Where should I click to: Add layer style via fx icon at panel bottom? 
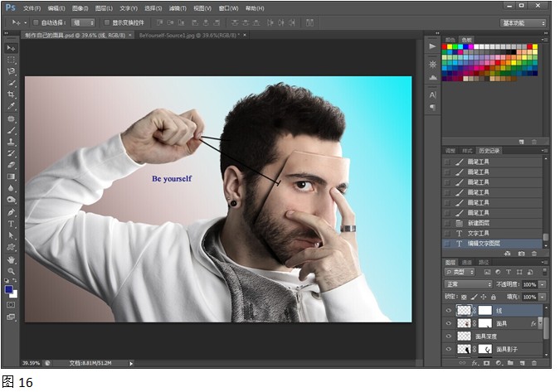(x=475, y=363)
